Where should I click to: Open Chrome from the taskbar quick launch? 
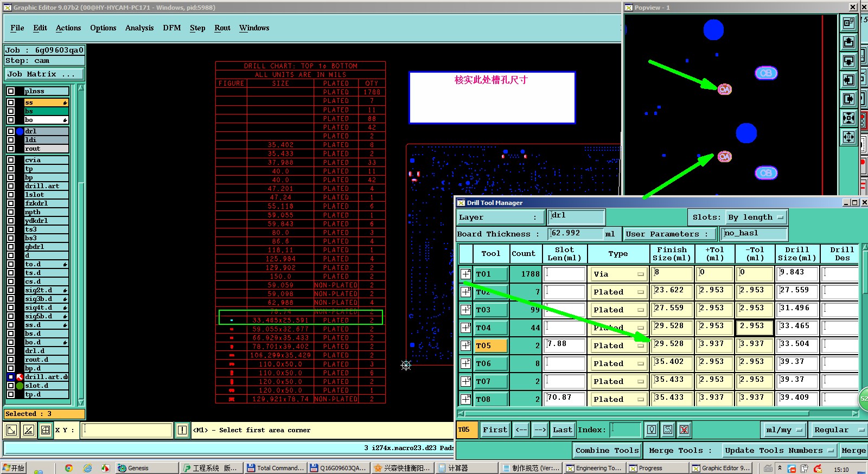coord(69,468)
